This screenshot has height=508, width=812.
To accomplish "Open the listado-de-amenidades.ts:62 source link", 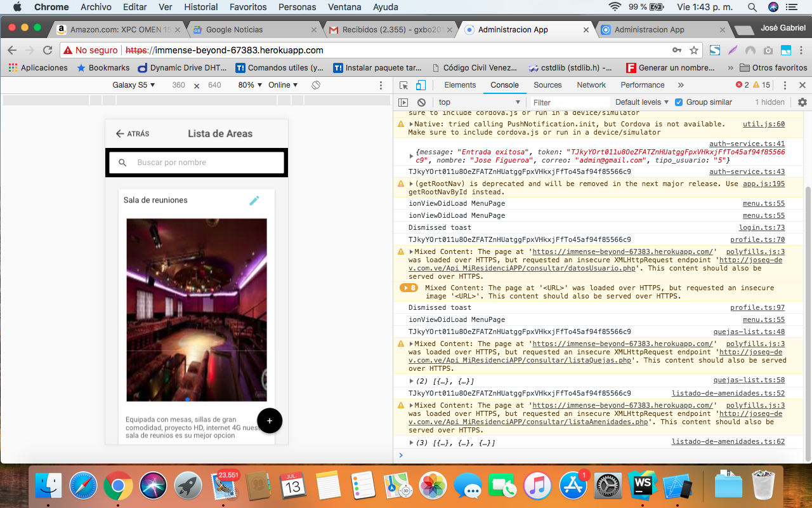I will (728, 441).
